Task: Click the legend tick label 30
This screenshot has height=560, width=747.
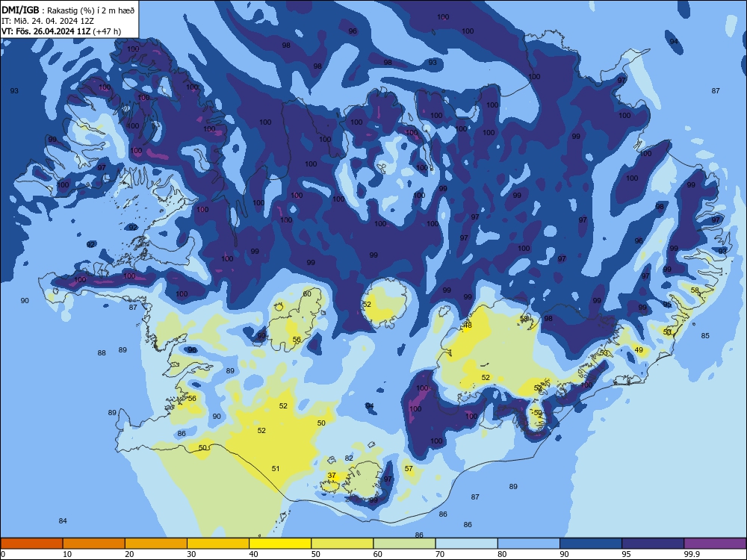Action: coord(191,554)
